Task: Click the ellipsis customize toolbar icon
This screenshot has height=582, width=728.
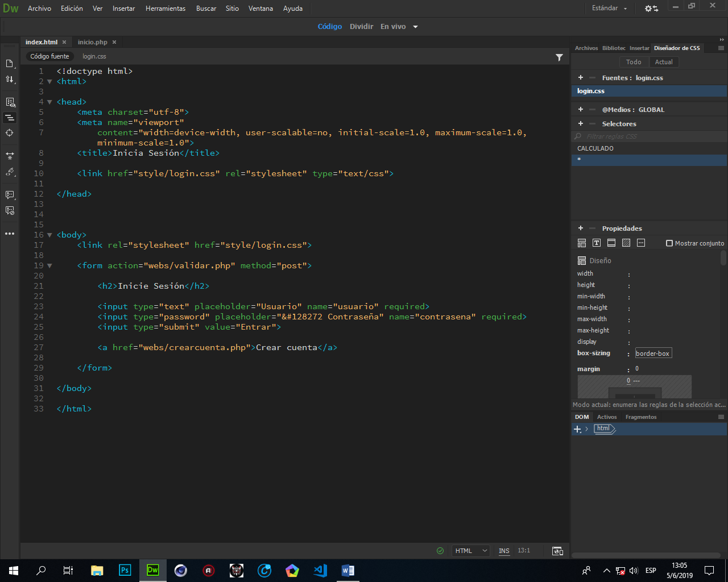Action: 10,234
